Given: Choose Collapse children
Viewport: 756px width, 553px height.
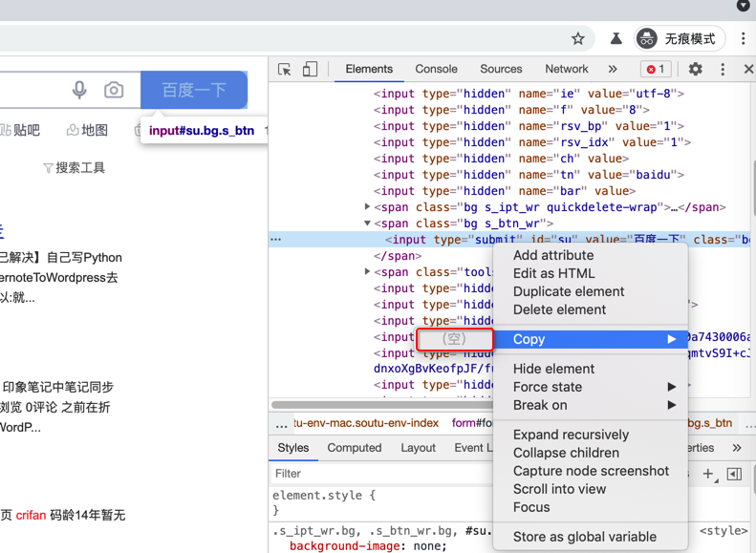Looking at the screenshot, I should 591,454.
